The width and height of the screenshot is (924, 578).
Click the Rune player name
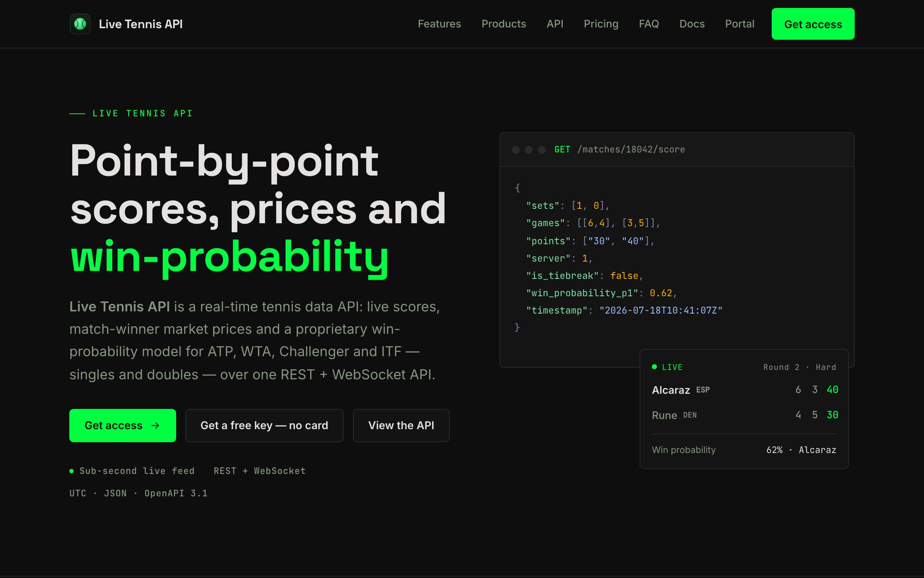pos(664,415)
